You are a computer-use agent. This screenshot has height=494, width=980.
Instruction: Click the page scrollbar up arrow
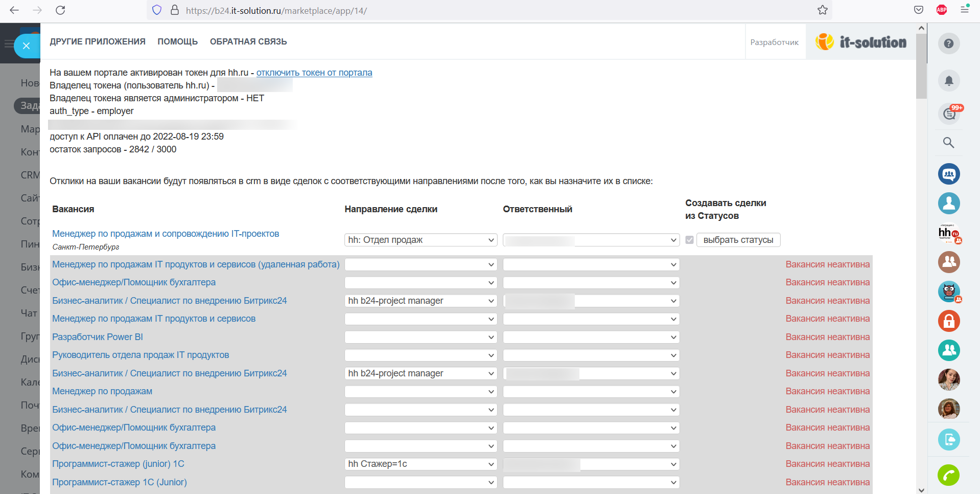pyautogui.click(x=921, y=28)
